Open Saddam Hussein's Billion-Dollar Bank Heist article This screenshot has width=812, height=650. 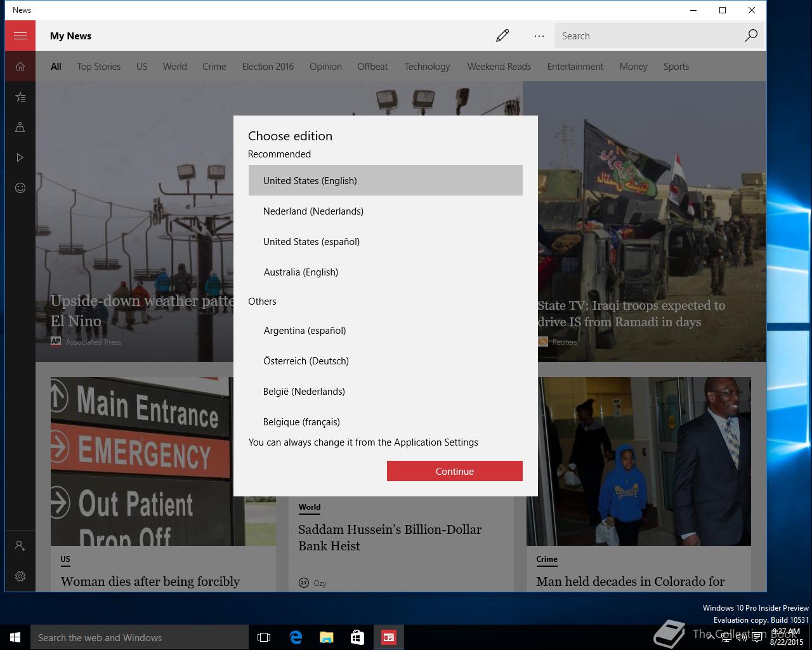390,538
